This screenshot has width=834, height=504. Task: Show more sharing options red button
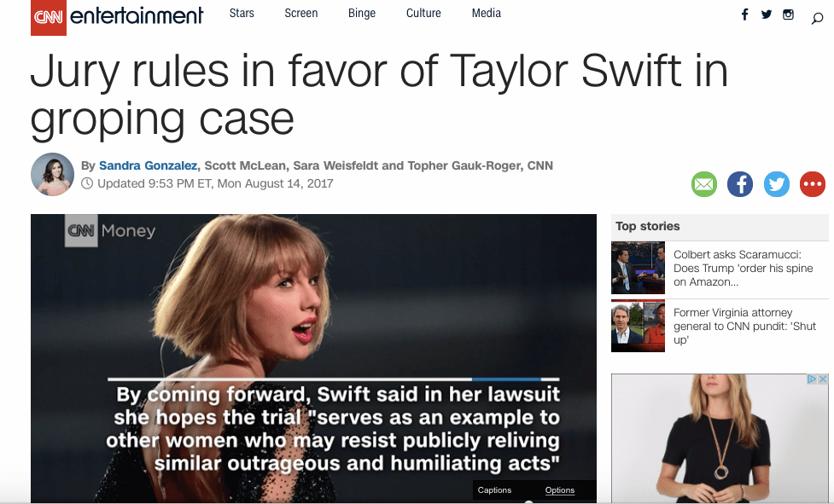(x=812, y=184)
